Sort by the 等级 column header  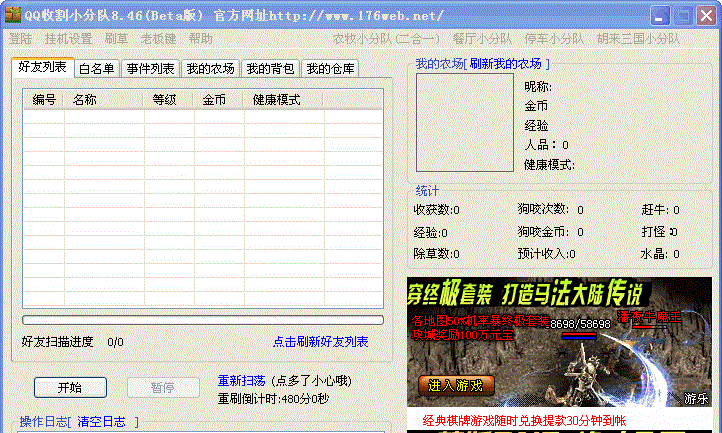pos(169,99)
